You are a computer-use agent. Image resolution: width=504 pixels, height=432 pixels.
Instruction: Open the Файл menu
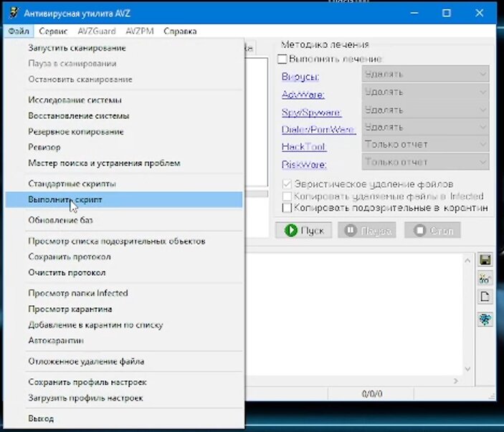pos(19,31)
